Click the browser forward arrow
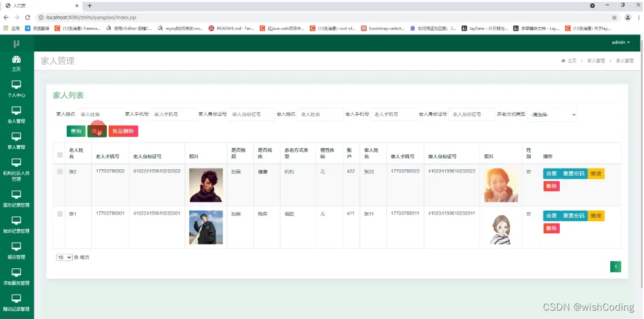Screen dimensions: 644x319 (17, 18)
